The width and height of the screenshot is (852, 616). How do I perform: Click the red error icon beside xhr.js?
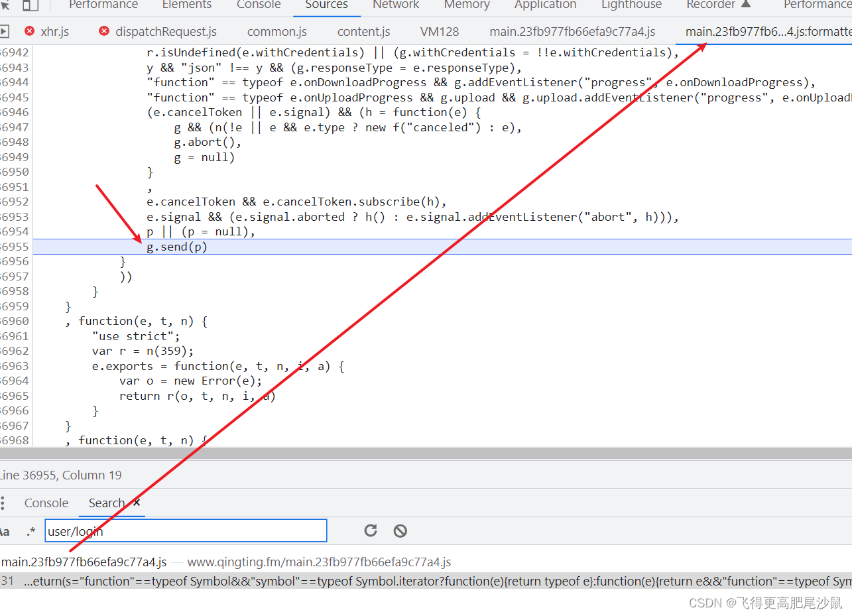29,31
